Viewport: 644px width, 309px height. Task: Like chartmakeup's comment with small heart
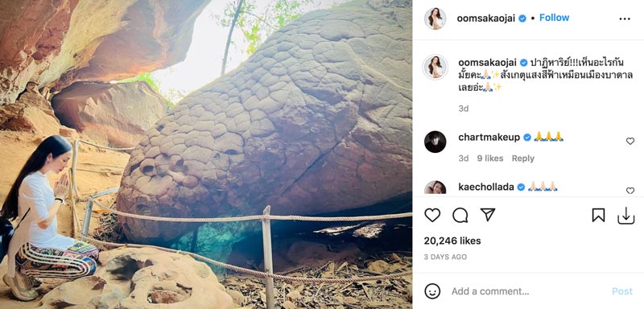pos(630,141)
